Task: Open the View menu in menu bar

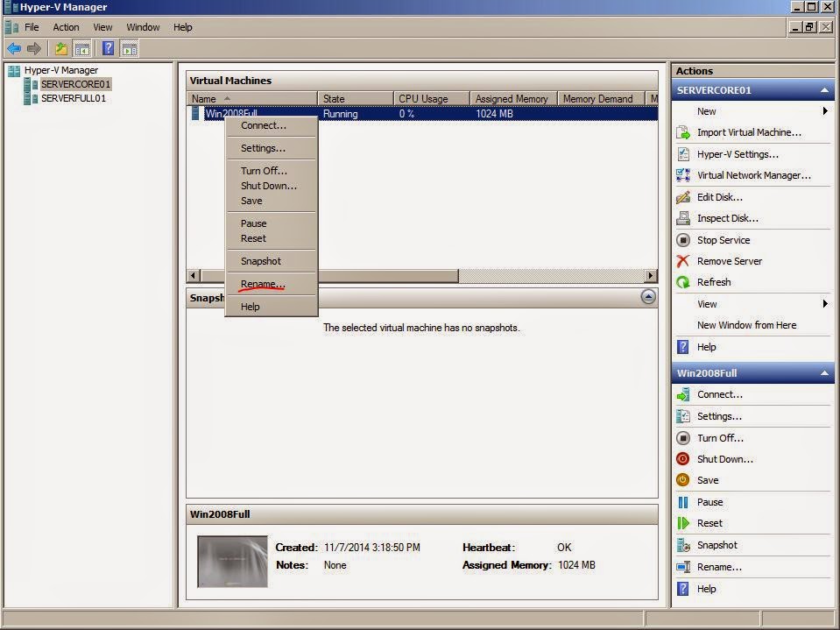Action: tap(102, 27)
